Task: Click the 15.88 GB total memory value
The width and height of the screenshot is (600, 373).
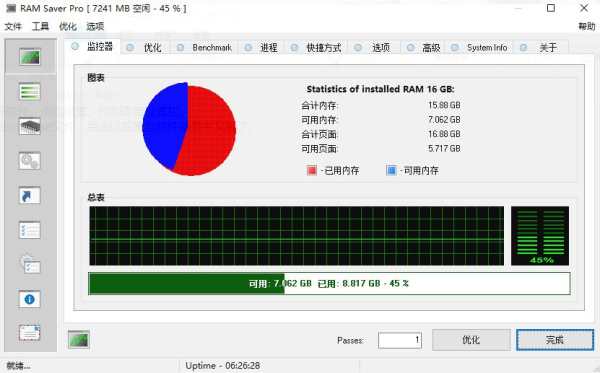Action: pos(444,105)
